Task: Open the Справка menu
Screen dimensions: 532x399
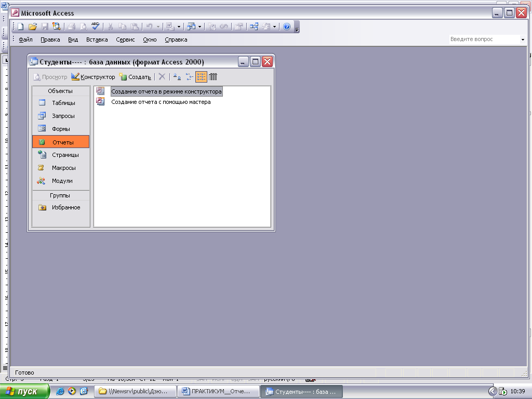Action: point(176,39)
